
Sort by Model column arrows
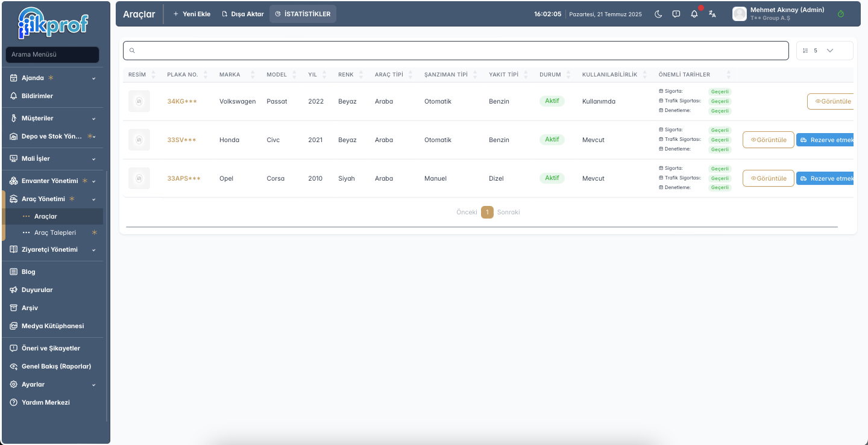tap(295, 75)
